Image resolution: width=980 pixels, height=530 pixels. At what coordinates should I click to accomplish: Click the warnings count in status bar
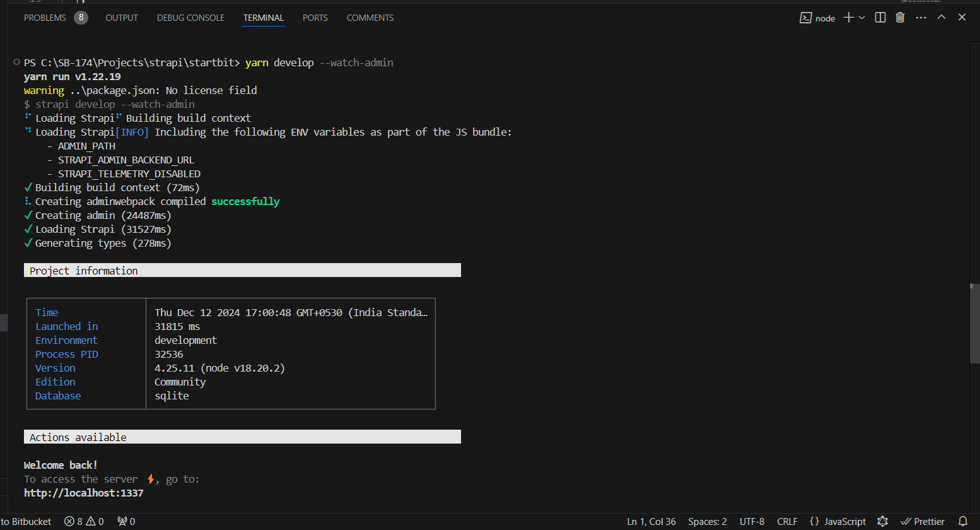coord(95,522)
